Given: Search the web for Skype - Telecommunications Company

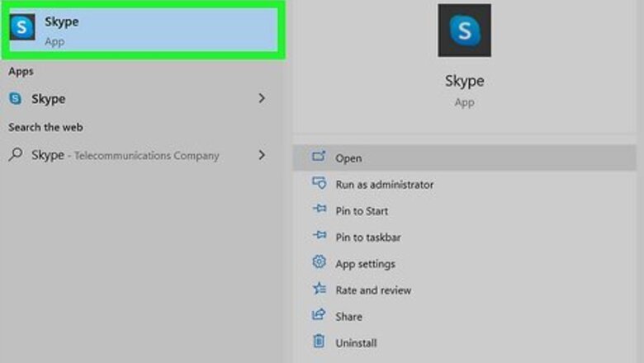Looking at the screenshot, I should pyautogui.click(x=125, y=155).
